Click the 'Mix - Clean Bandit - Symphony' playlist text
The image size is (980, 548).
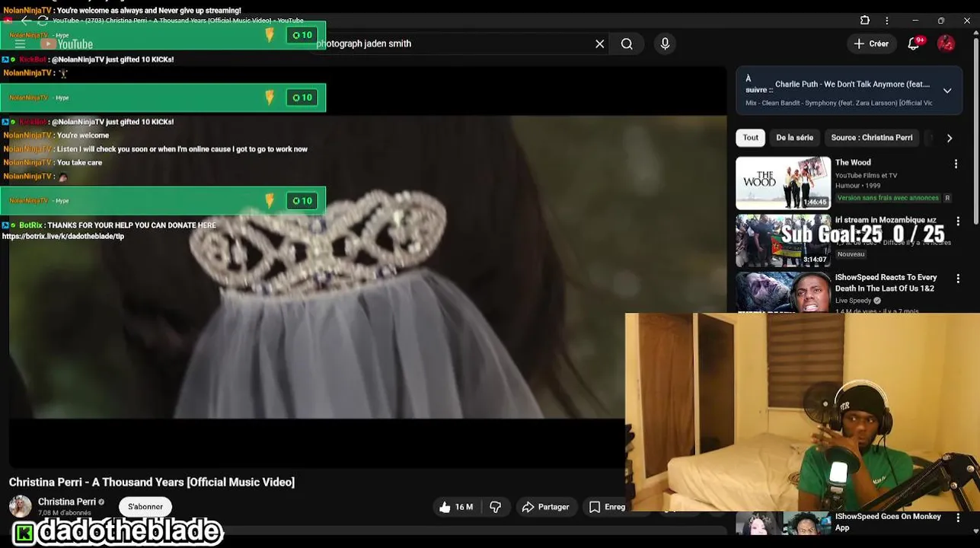click(x=838, y=103)
